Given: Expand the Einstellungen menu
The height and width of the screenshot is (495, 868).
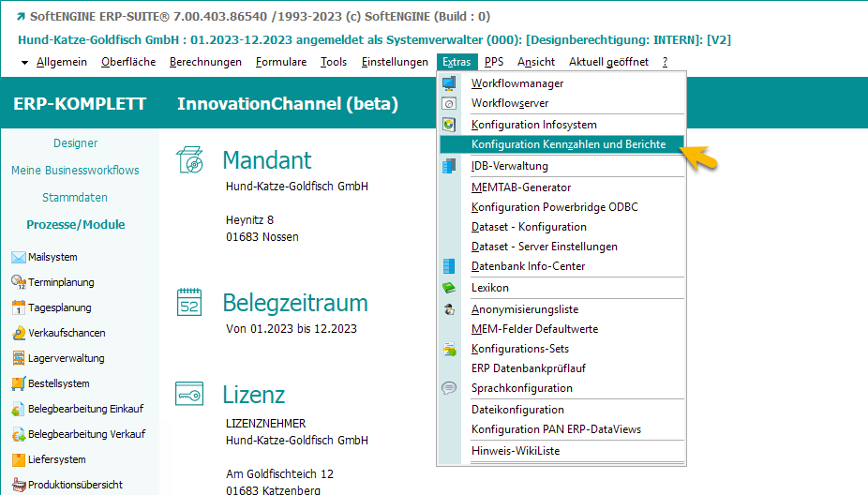Looking at the screenshot, I should pos(394,62).
